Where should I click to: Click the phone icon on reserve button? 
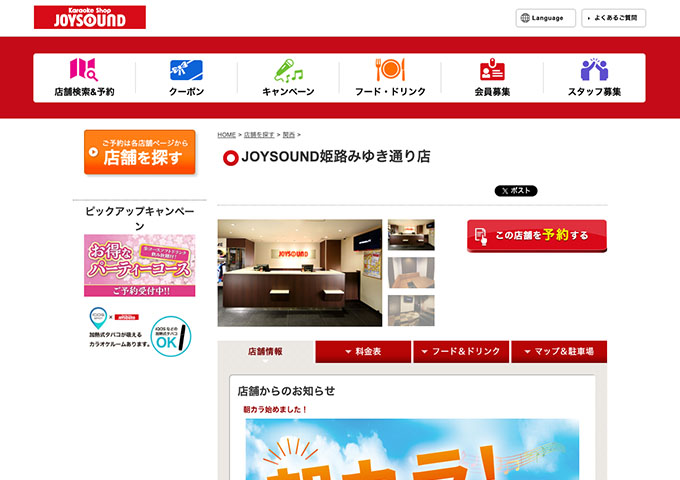481,236
